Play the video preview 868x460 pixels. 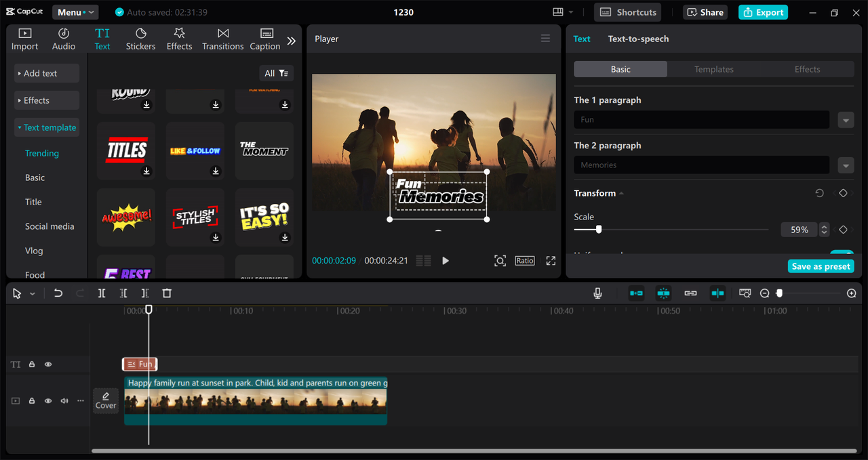click(x=446, y=261)
